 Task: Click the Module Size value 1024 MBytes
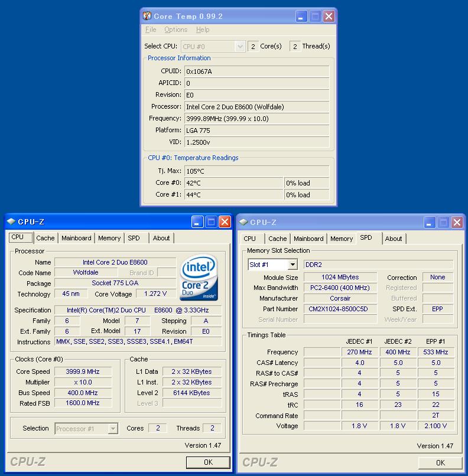coord(340,277)
